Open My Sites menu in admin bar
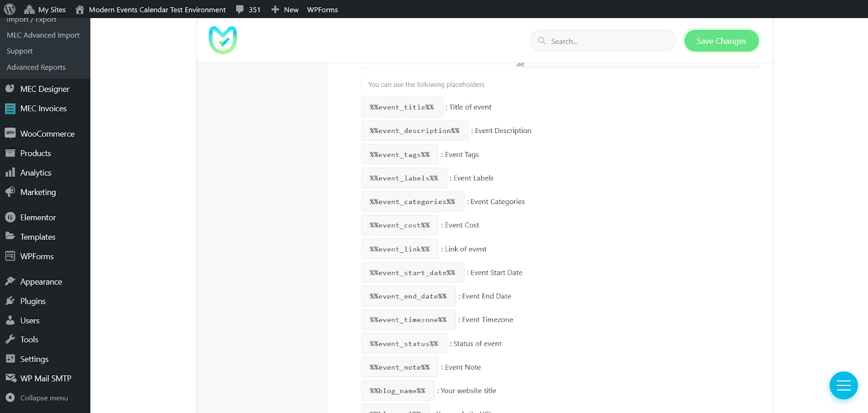Viewport: 868px width, 413px height. pos(45,9)
